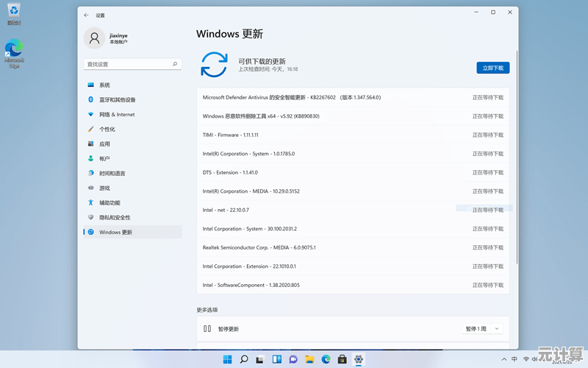Open Microsoft Edge desktop shortcut
588x368 pixels.
(14, 54)
